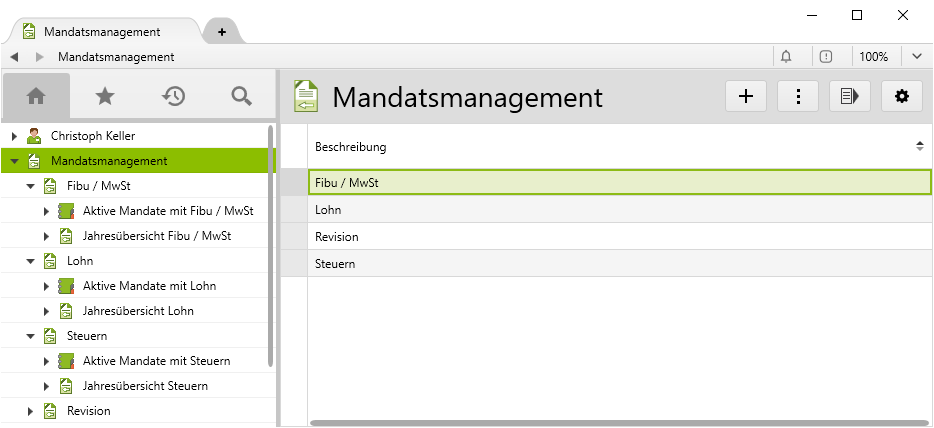Collapse the Fibu / MwSt tree node

pos(31,186)
